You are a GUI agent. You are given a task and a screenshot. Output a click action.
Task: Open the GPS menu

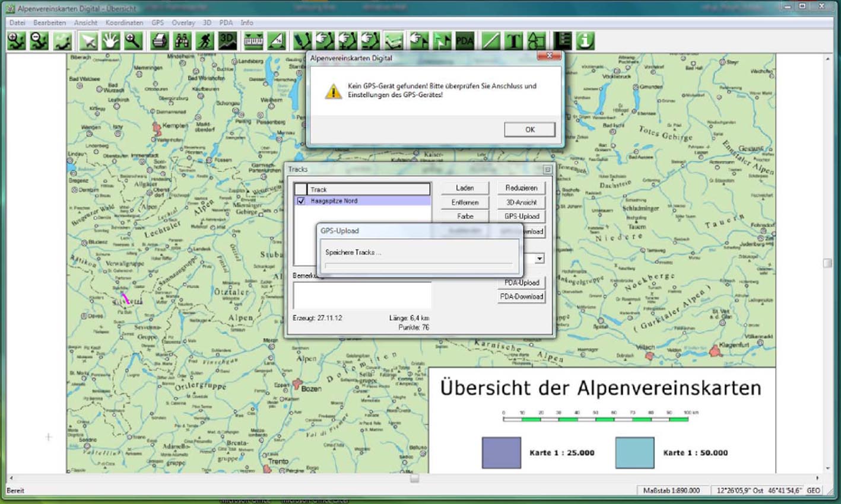tap(157, 23)
